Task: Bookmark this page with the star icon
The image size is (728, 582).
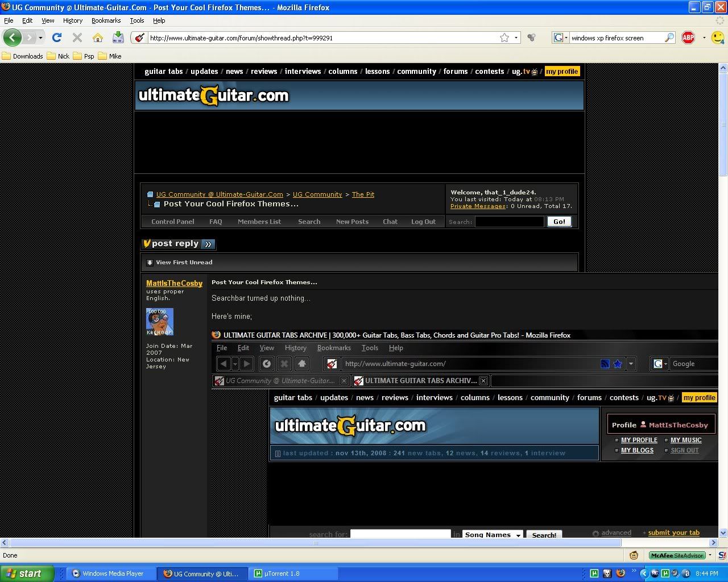Action: coord(504,38)
